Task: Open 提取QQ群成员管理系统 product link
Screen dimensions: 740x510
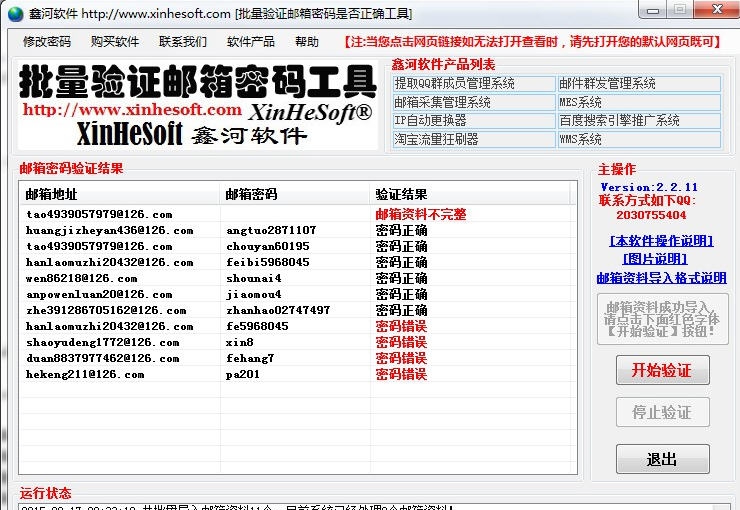Action: point(473,84)
